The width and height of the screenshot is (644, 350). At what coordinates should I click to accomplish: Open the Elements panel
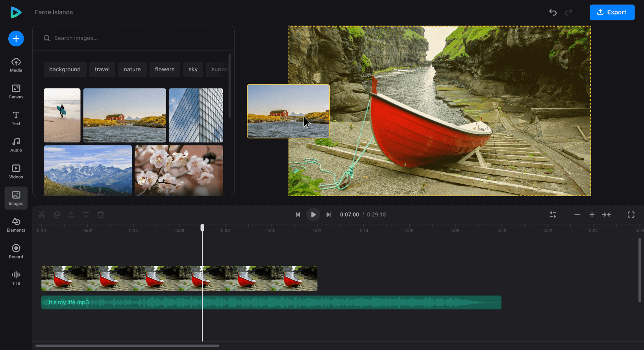[x=16, y=225]
